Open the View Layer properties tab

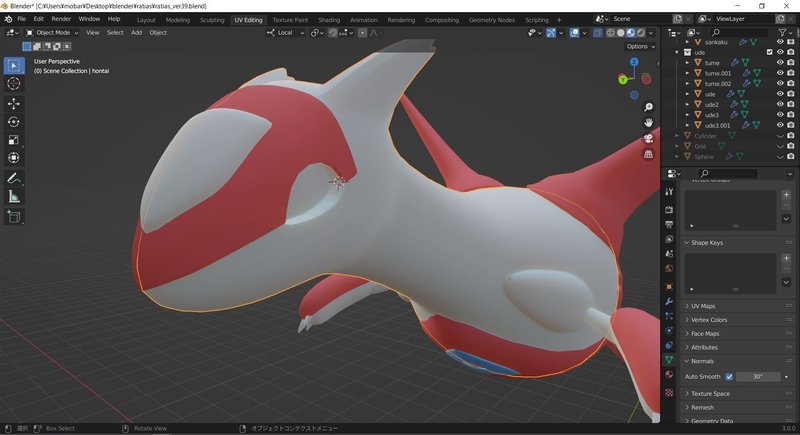tap(669, 239)
